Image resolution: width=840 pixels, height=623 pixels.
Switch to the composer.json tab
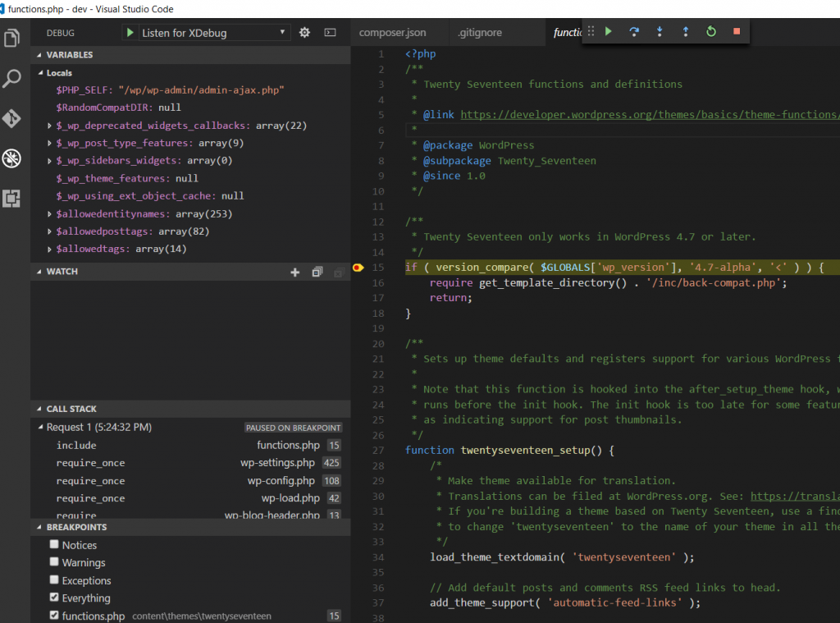[392, 32]
